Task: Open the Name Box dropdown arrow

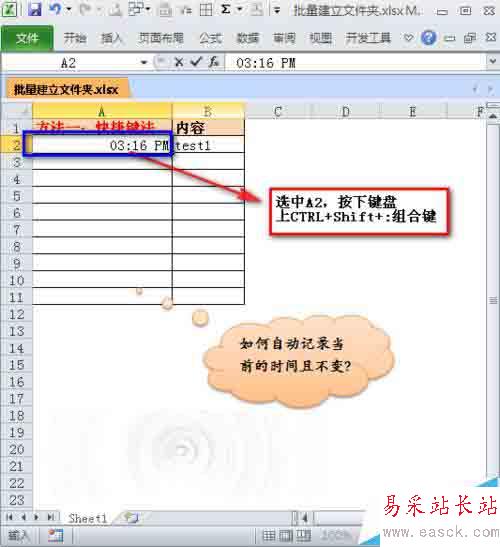Action: 144,63
